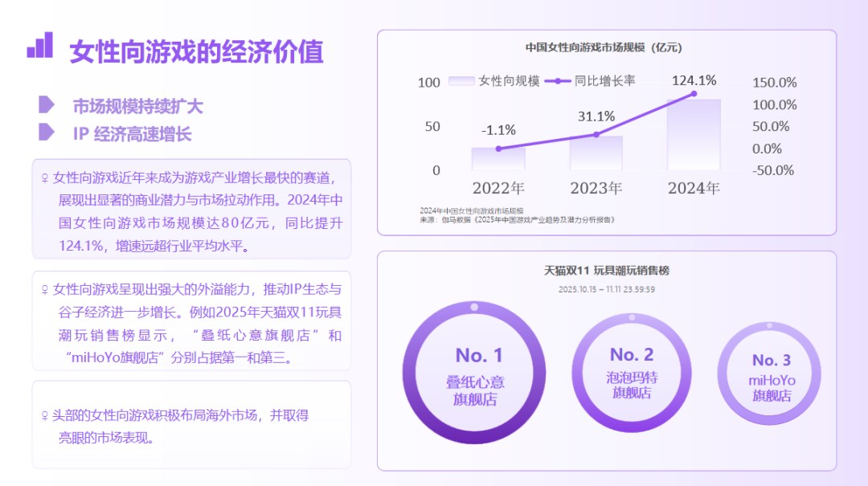
Task: Click the -1.1% data point for 2022
Action: (498, 149)
